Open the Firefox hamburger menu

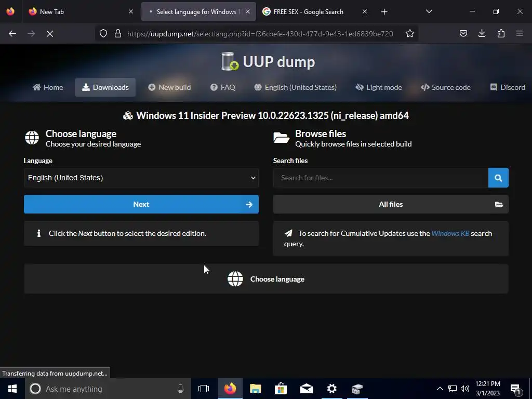click(x=520, y=33)
